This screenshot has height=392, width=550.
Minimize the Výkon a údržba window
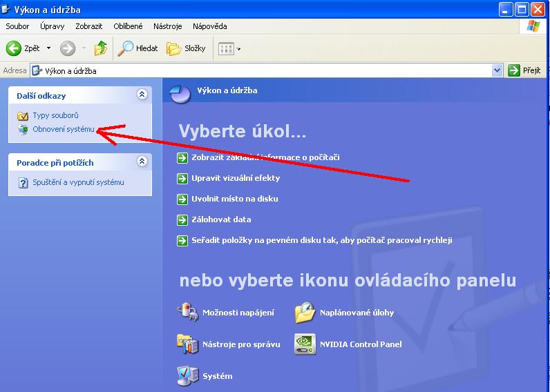506,10
